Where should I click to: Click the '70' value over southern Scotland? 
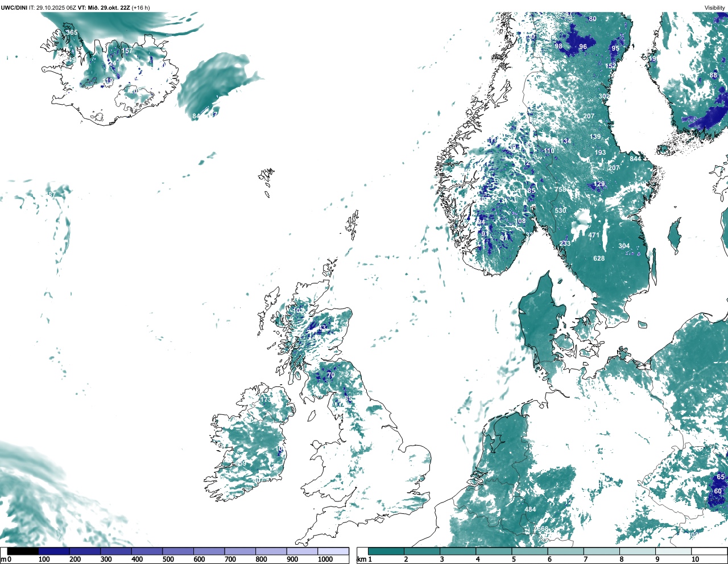pyautogui.click(x=330, y=375)
